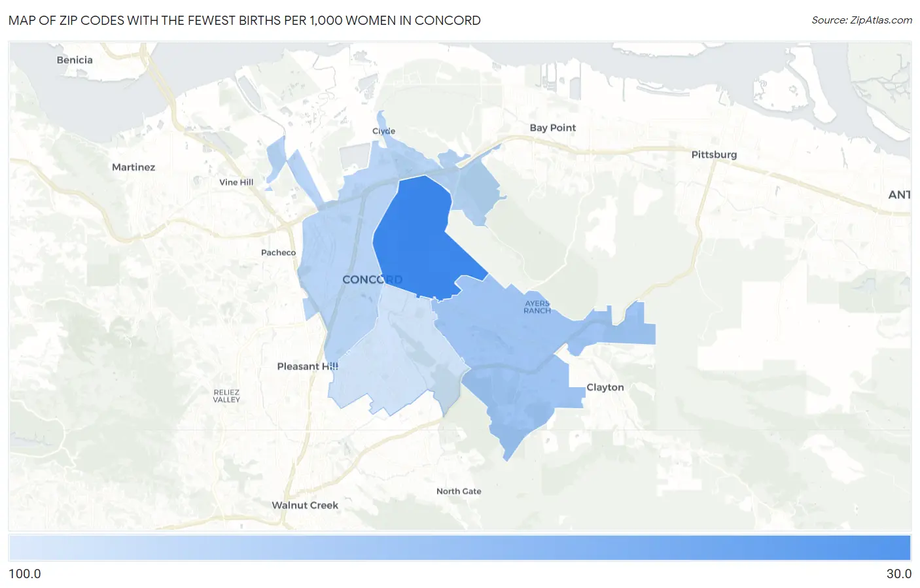The height and width of the screenshot is (588, 920).
Task: Click the map title heading
Action: click(x=245, y=20)
